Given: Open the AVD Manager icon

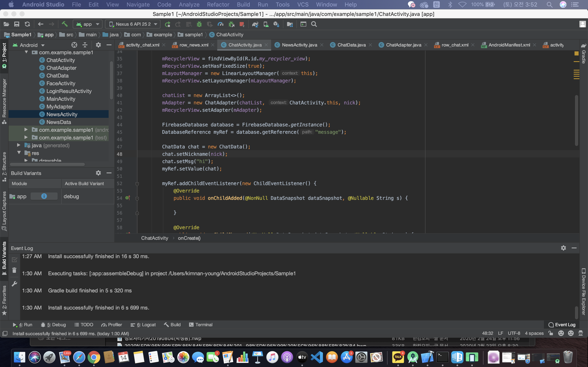Looking at the screenshot, I should (x=266, y=24).
